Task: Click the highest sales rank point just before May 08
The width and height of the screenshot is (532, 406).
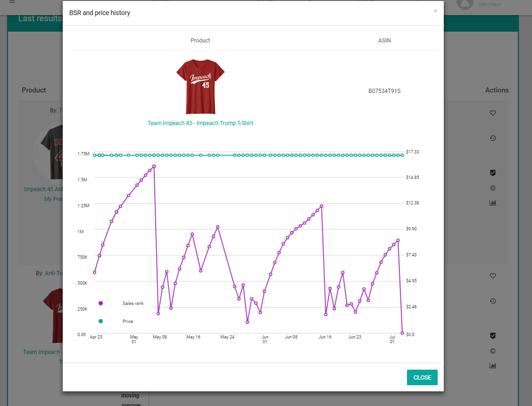Action: (x=154, y=167)
